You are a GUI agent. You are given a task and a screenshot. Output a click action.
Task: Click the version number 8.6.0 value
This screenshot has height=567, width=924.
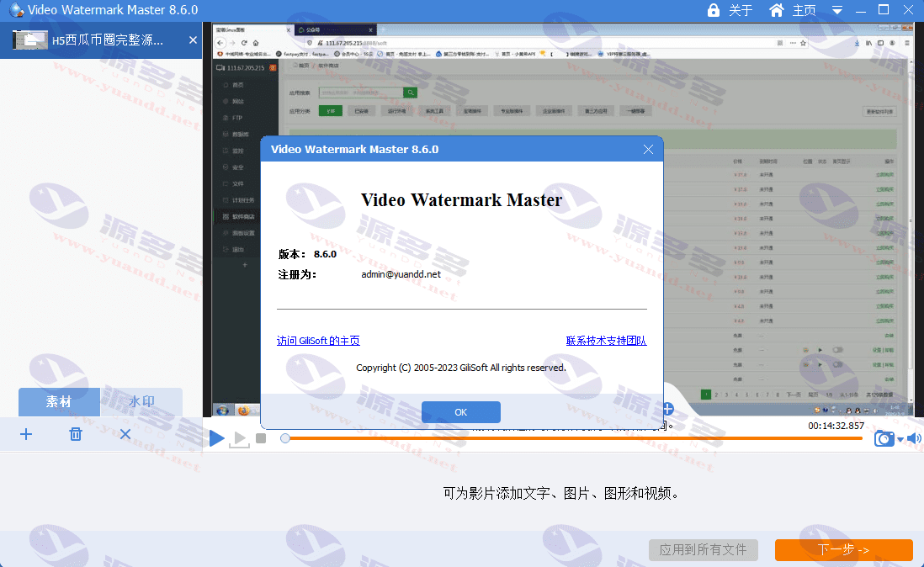click(x=326, y=254)
